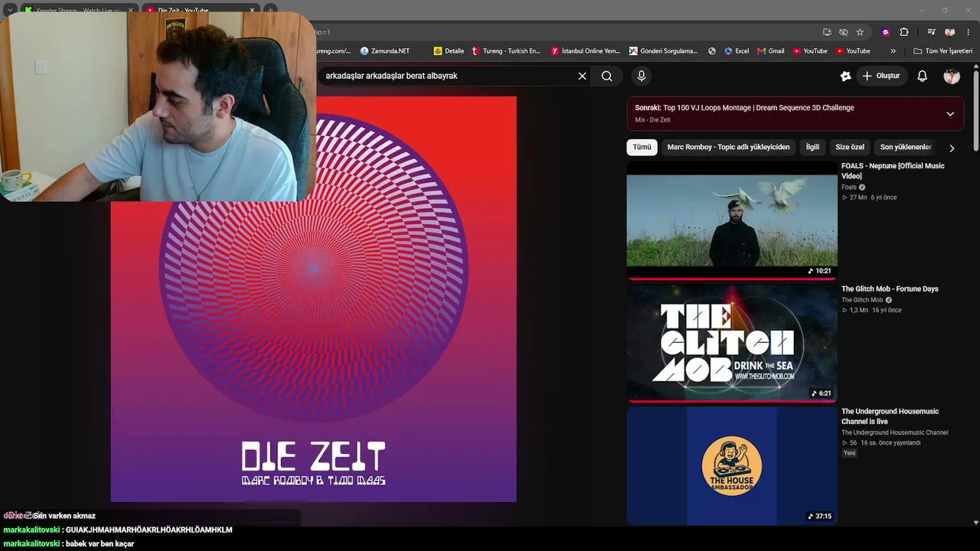Viewport: 980px width, 551px height.
Task: Open the media control icon in browser toolbar
Action: pos(931,32)
